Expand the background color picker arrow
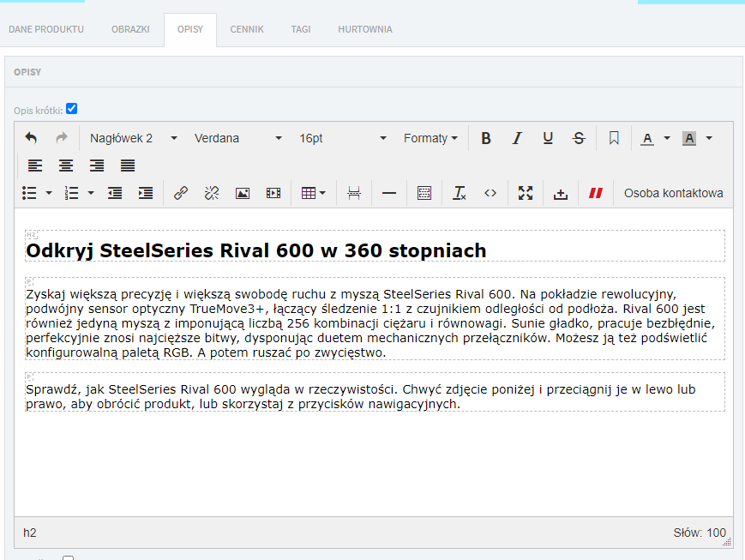Image resolution: width=745 pixels, height=560 pixels. (x=709, y=138)
